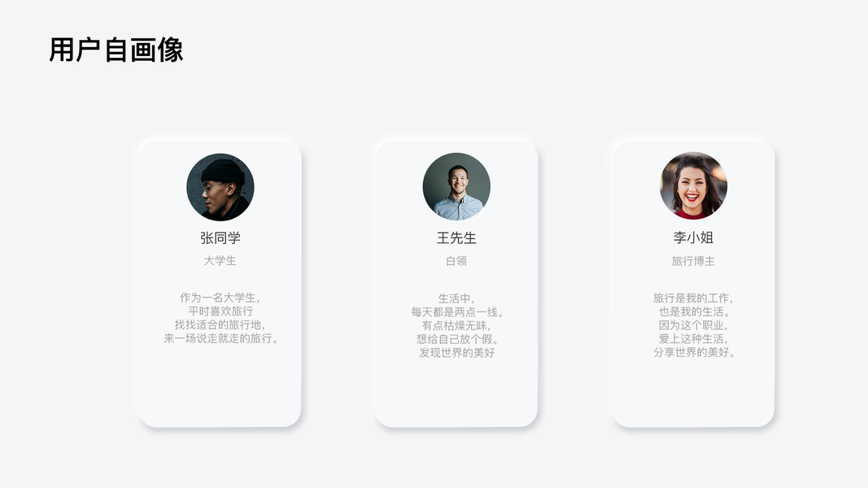
Task: Select the text 分享世界的美好
Action: (x=694, y=353)
